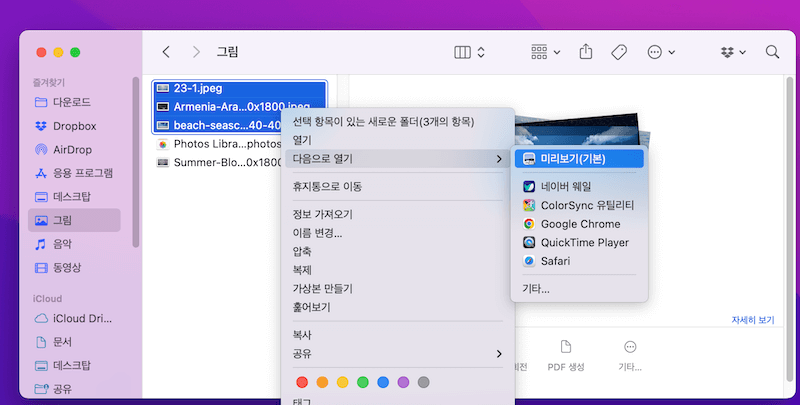The width and height of the screenshot is (800, 405).
Task: Apply the blue tag color
Action: point(383,382)
